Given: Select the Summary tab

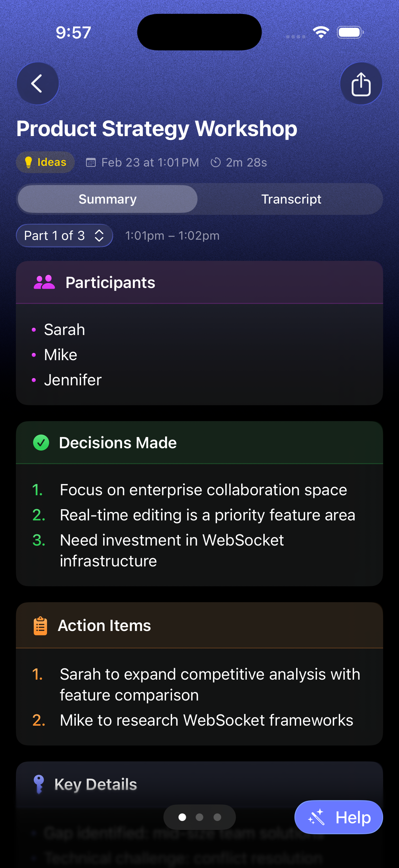Looking at the screenshot, I should coord(108,199).
